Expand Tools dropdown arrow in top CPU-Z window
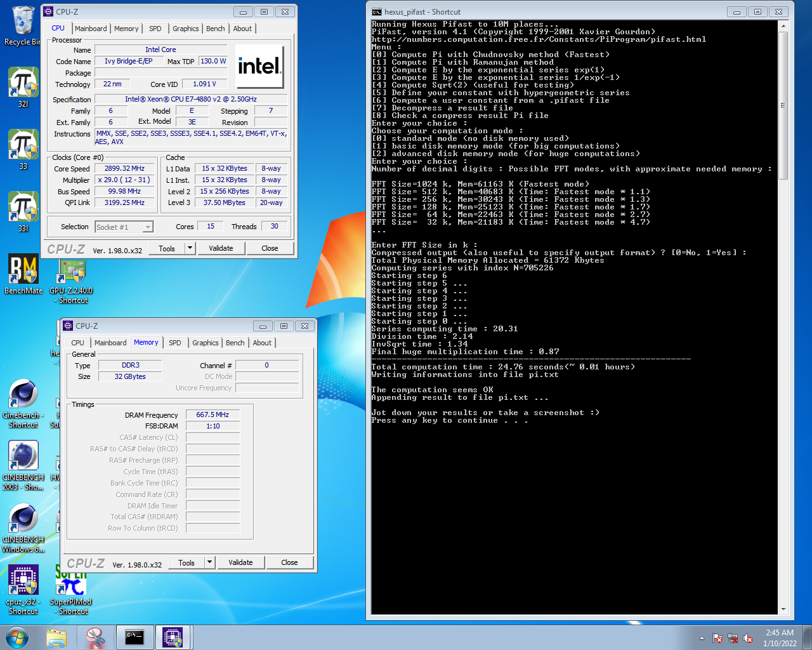 [x=190, y=248]
